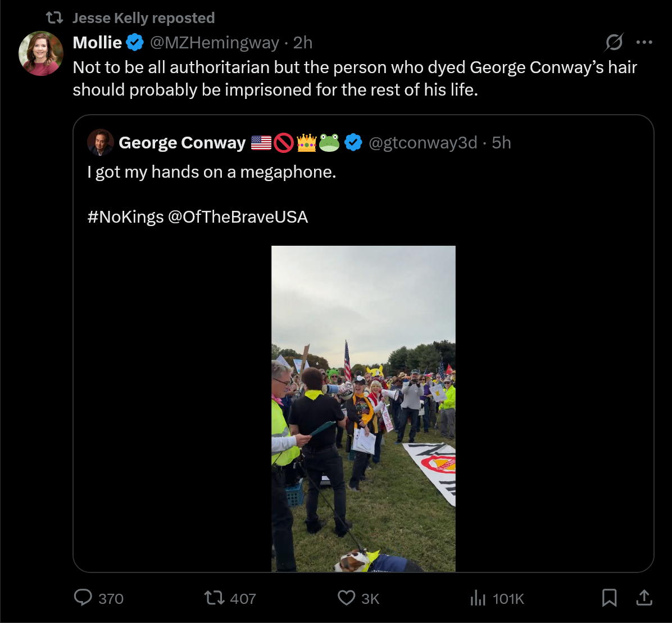Screen dimensions: 672x623
Task: Open the @gtconway3d handle
Action: [x=423, y=142]
